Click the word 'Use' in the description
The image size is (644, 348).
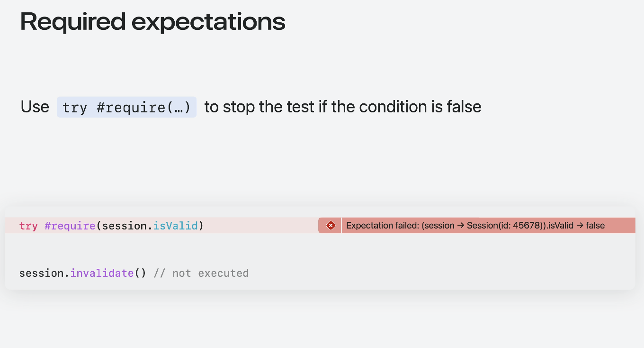(x=35, y=107)
